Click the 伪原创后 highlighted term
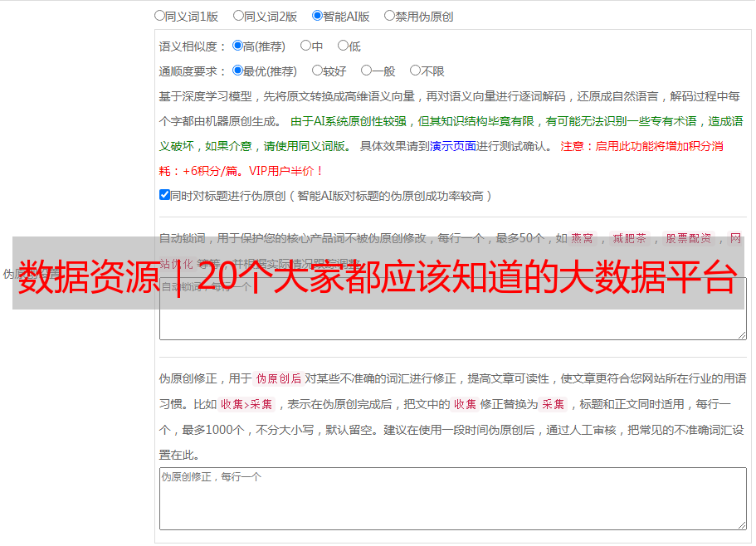This screenshot has height=546, width=756. 279,378
